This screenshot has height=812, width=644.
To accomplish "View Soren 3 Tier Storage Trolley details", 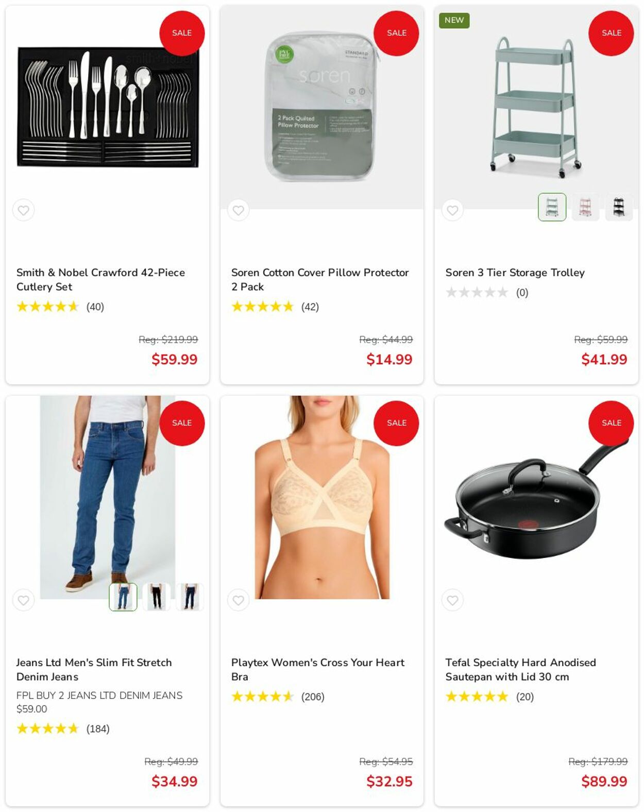I will click(x=515, y=273).
